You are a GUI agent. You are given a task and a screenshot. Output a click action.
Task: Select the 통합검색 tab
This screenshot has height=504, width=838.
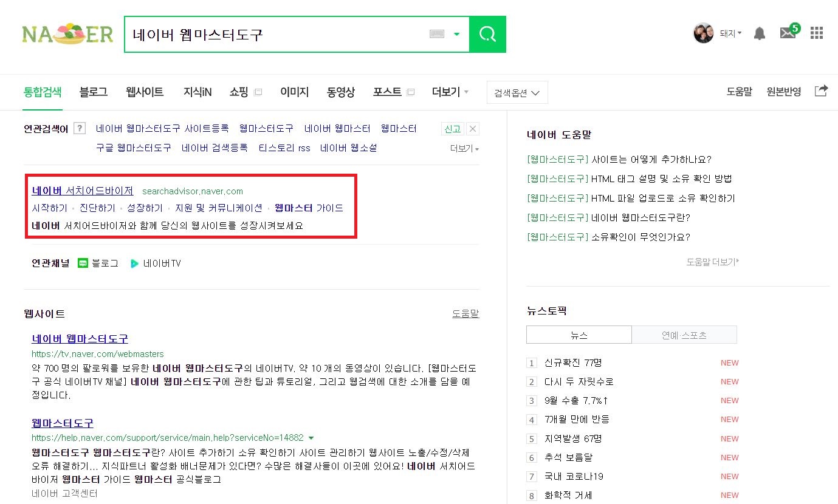coord(43,92)
